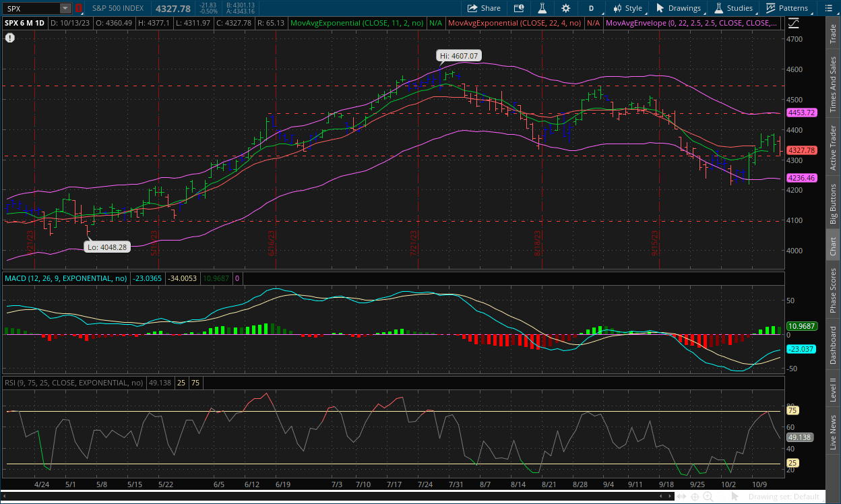Open the Times And Sales side tab

[833, 84]
